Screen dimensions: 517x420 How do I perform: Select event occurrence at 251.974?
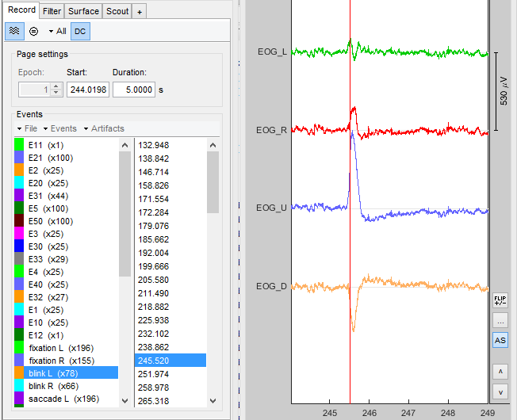[154, 373]
